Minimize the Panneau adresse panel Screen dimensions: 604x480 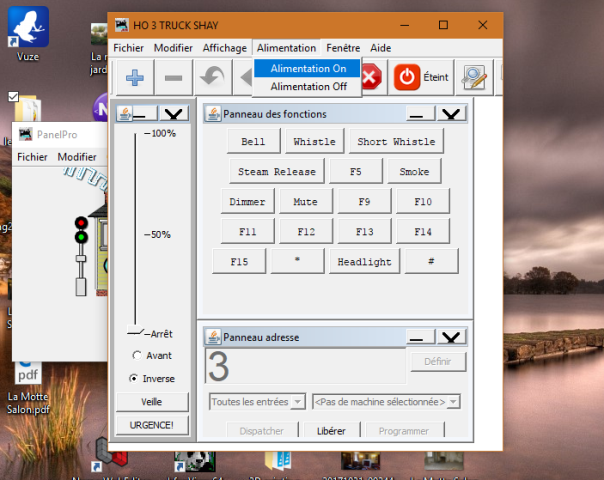[421, 338]
